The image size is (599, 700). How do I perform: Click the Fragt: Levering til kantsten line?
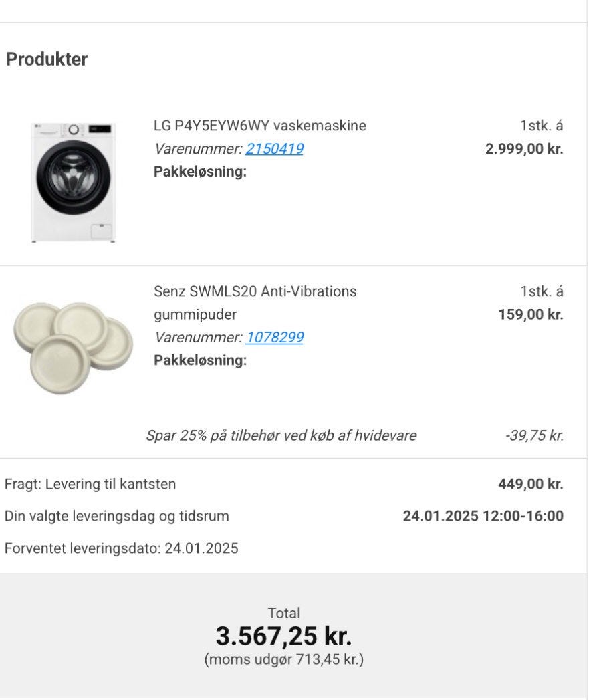pyautogui.click(x=90, y=484)
